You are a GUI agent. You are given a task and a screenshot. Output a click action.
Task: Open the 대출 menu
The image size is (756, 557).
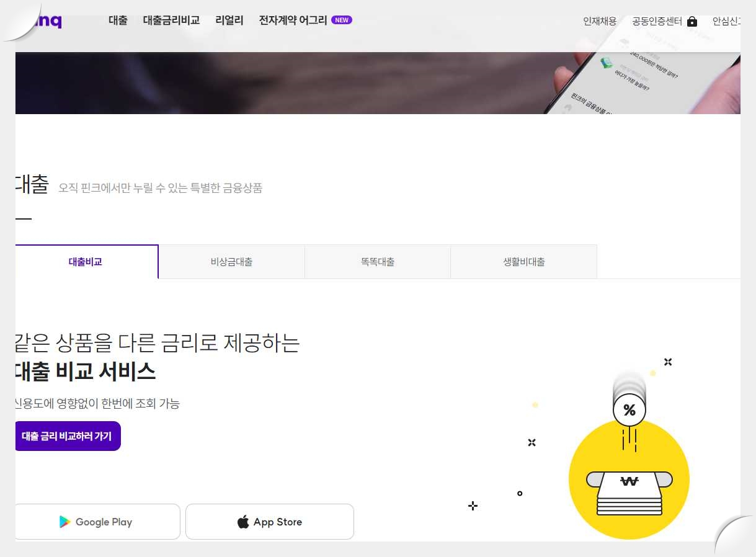coord(118,20)
